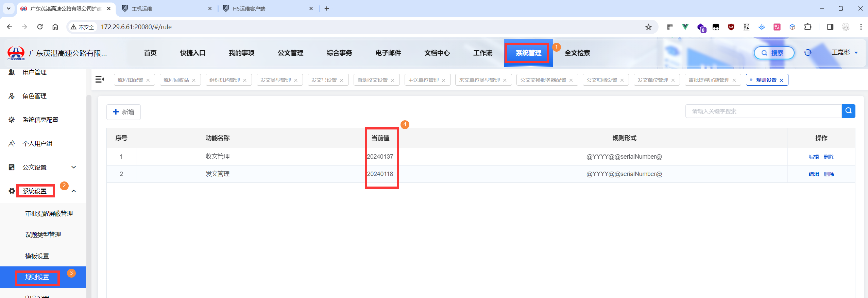
Task: Switch to the 自动收文设置 tab
Action: tap(373, 80)
